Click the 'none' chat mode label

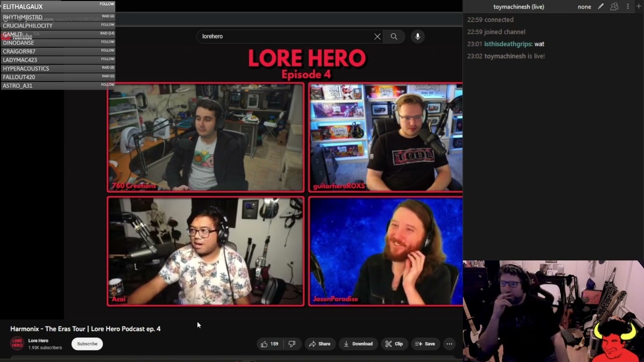coord(584,7)
